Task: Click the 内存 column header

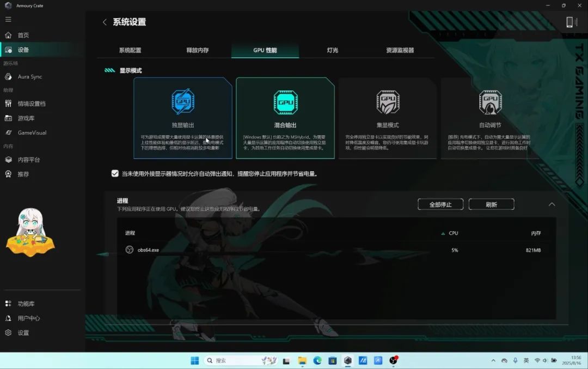Action: [x=536, y=233]
